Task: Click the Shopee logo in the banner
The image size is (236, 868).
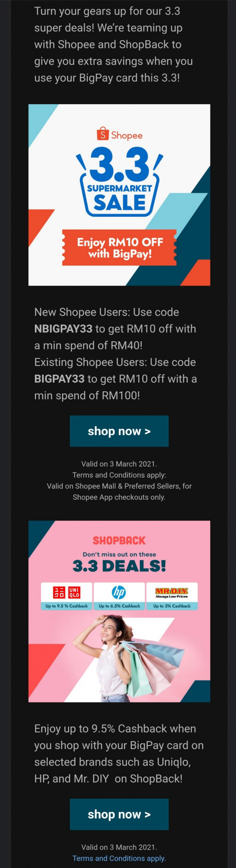Action: coord(119,134)
